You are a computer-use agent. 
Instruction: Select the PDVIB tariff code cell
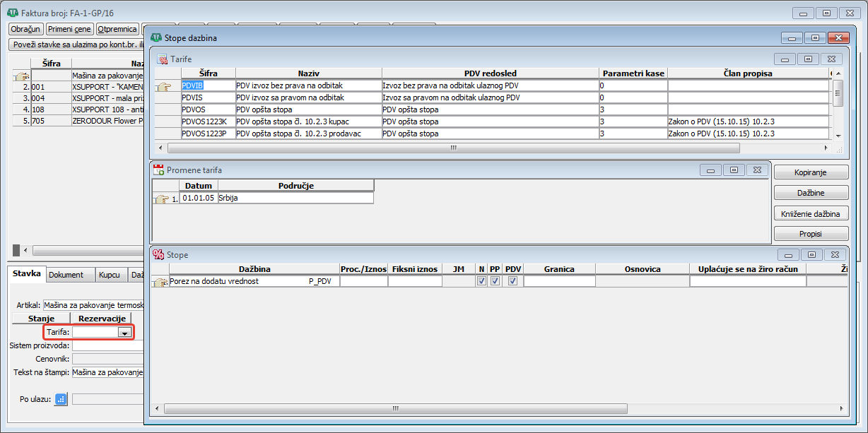click(x=208, y=85)
